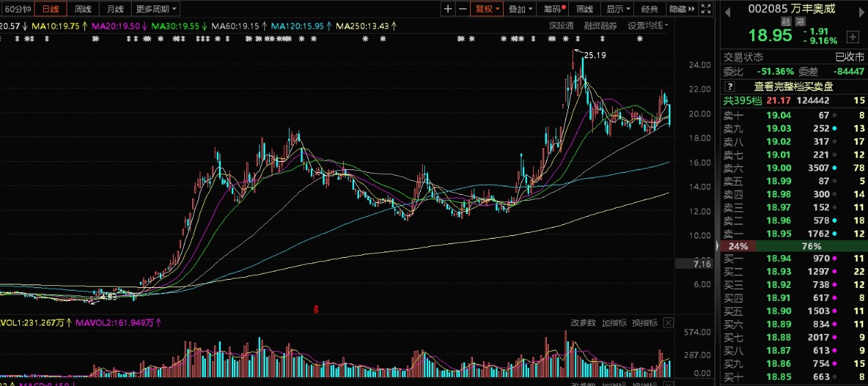Screen dimensions: 868x386
Task: Click 改参数 in volume panel
Action: [584, 323]
